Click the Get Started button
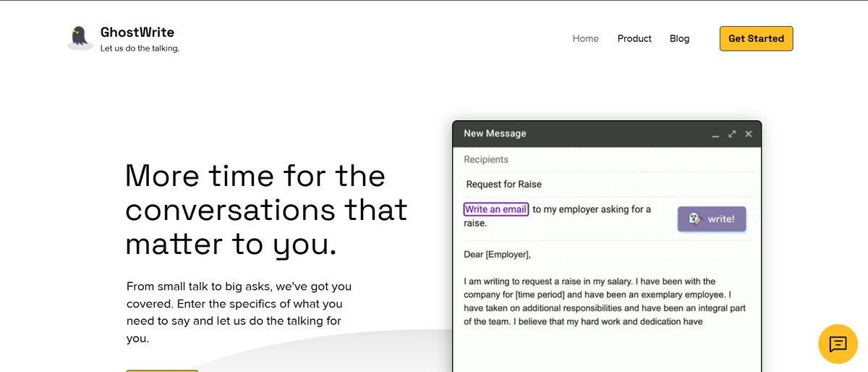 (x=756, y=38)
